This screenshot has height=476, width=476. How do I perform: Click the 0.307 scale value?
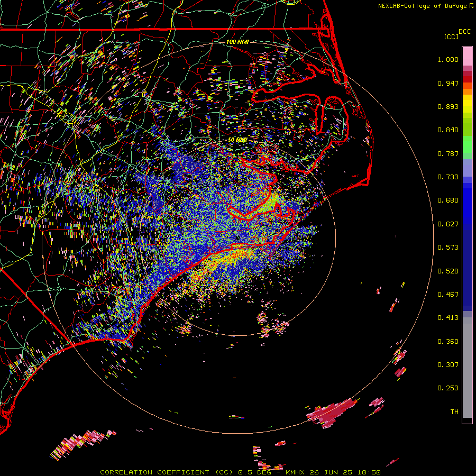click(x=448, y=364)
